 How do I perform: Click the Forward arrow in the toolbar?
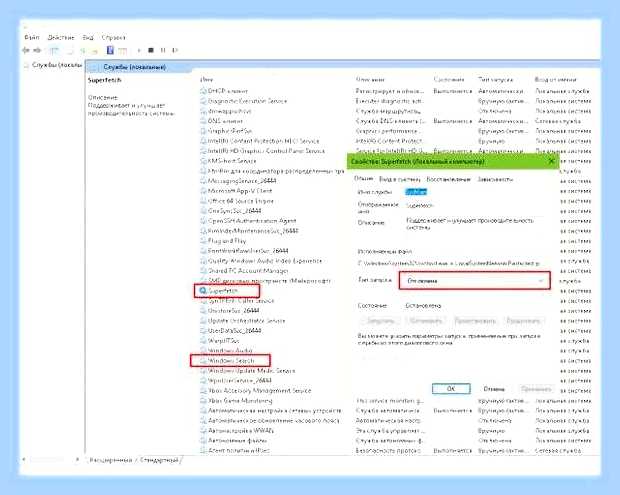[37, 50]
